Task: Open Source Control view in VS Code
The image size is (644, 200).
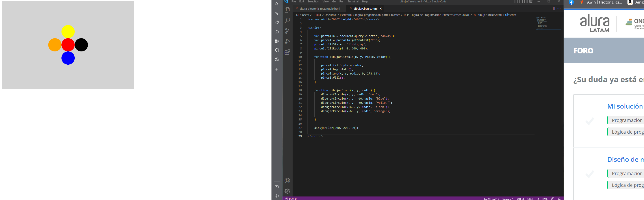Action: pos(287,31)
